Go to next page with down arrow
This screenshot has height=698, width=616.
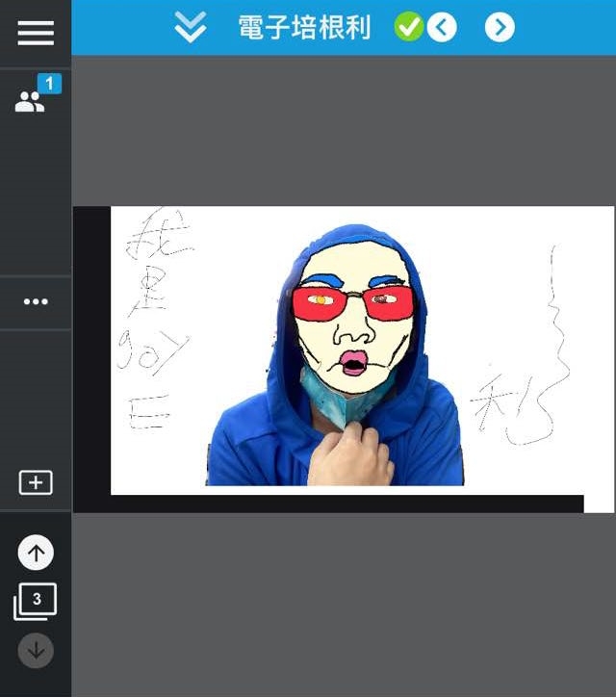point(36,650)
